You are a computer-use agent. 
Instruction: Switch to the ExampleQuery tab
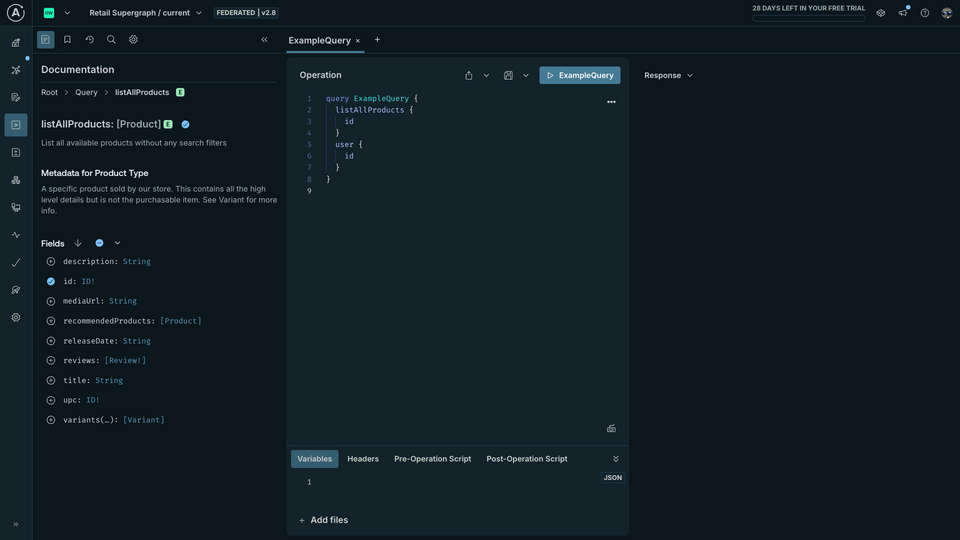(320, 40)
